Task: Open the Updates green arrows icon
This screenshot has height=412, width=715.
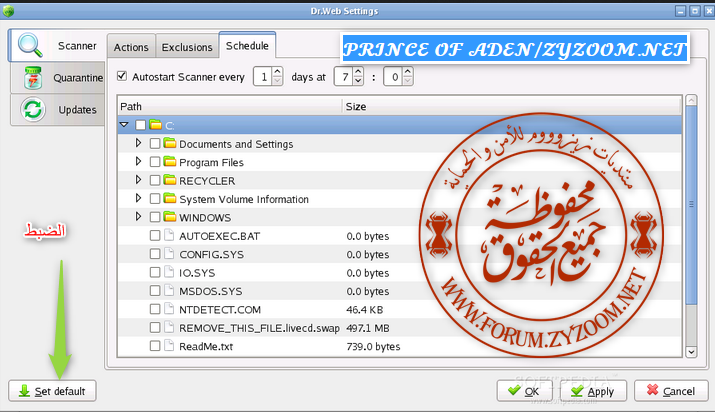Action: click(x=33, y=109)
